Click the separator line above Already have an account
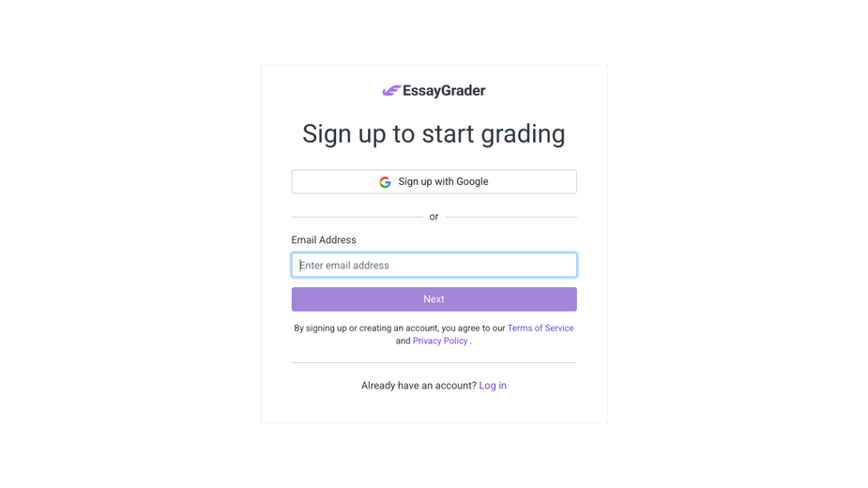Screen dimensions: 868x488 (434, 363)
